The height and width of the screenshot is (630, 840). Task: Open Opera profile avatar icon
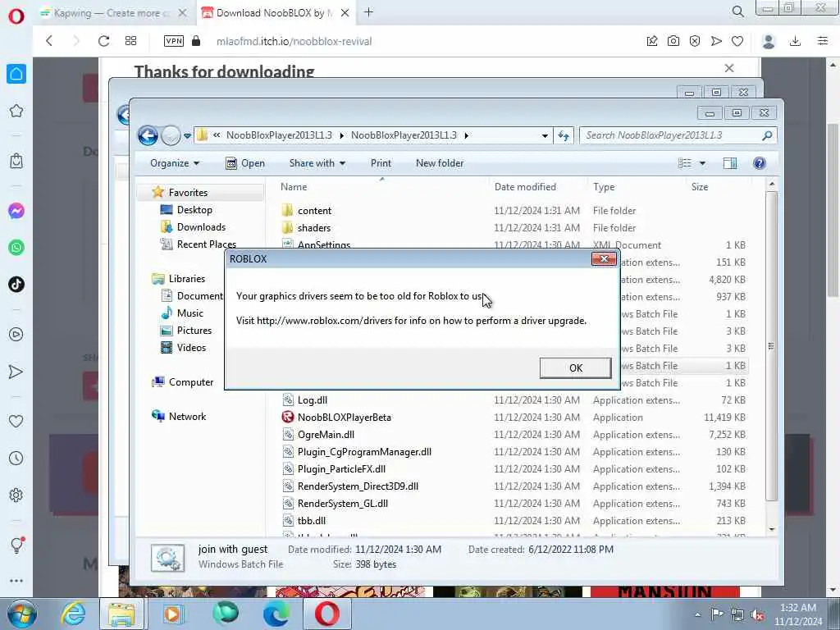(769, 41)
